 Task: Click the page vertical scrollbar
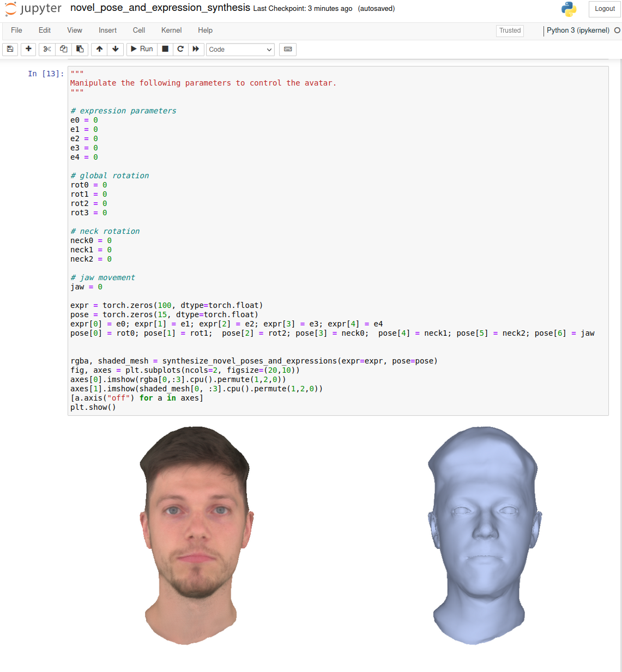click(620, 365)
